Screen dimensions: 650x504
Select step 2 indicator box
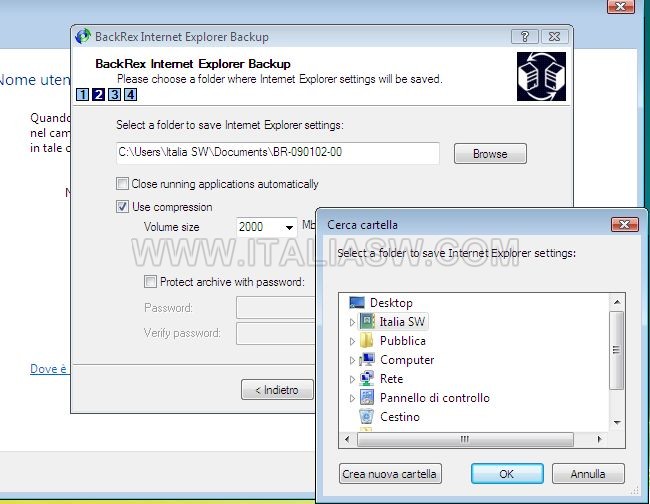[x=98, y=94]
